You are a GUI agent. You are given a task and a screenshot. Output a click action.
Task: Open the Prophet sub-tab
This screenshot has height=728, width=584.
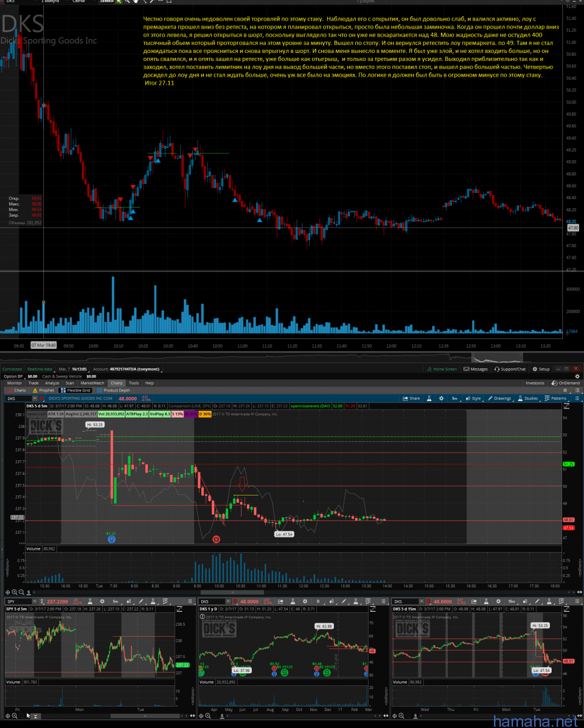point(43,390)
